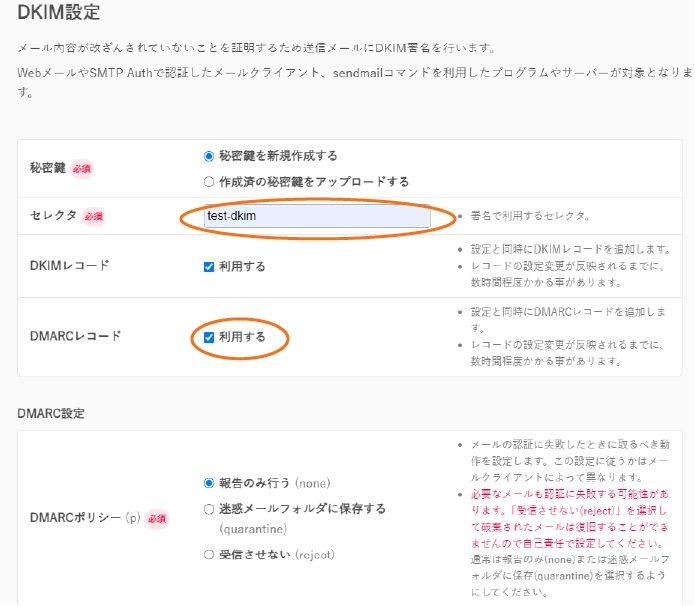Select 受信させない (reject) DMARC policy
Image resolution: width=695 pixels, height=606 pixels.
[x=209, y=555]
